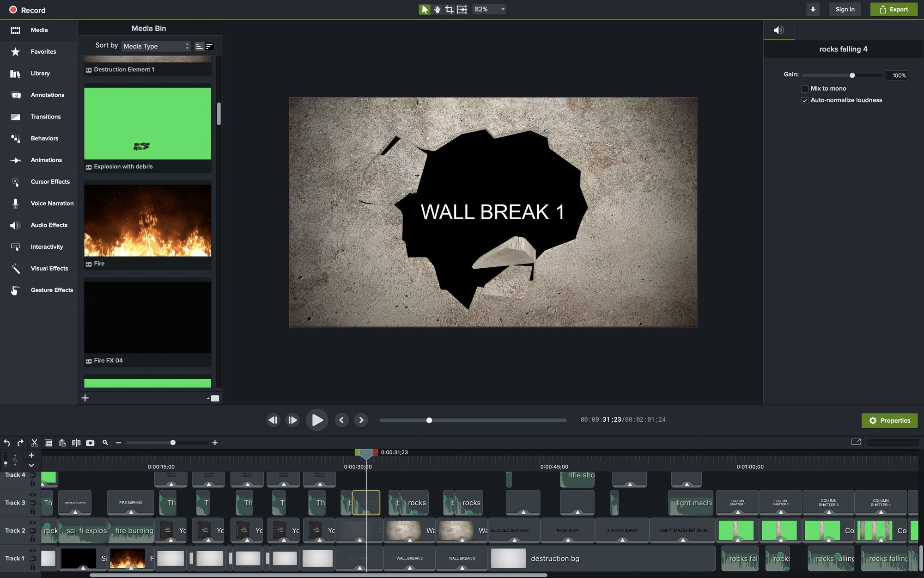
Task: Toggle the magnet on Track 2
Action: pos(33,530)
